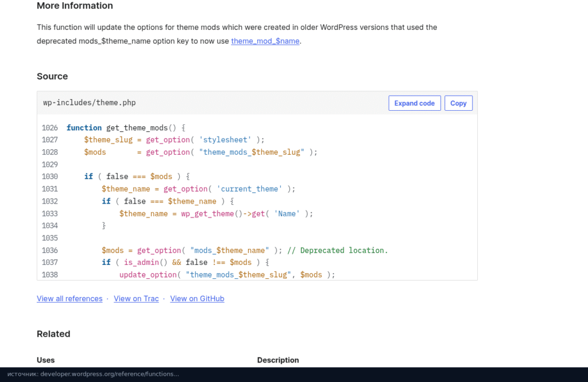Viewport: 588px width, 382px height.
Task: Click the Uses column header
Action: click(45, 360)
